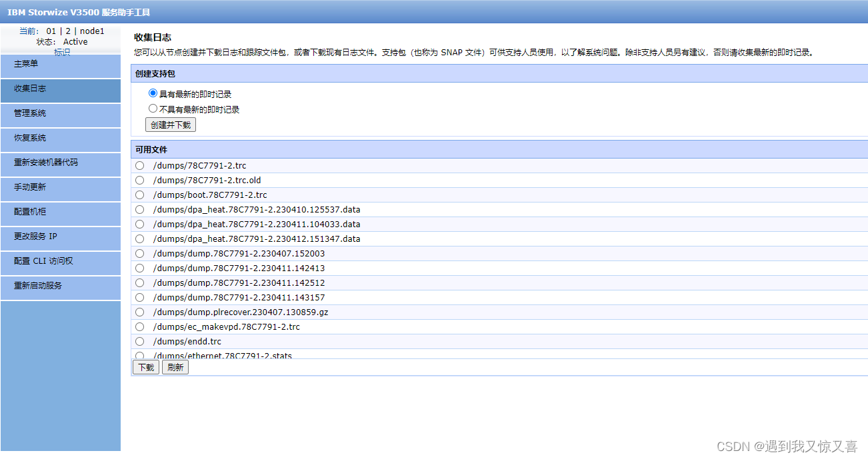This screenshot has width=868, height=459.
Task: Go to 恢复系统 in the sidebar
Action: pos(60,139)
